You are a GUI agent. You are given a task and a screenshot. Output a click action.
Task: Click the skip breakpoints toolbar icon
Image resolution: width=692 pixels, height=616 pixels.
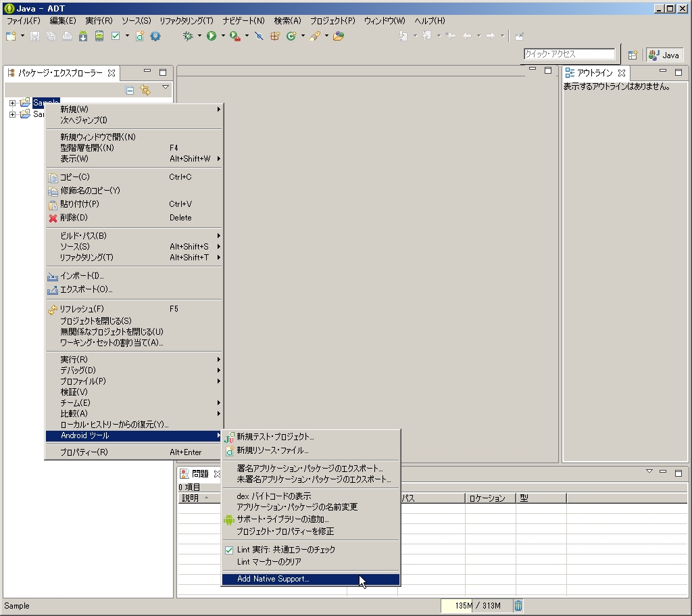click(x=259, y=37)
